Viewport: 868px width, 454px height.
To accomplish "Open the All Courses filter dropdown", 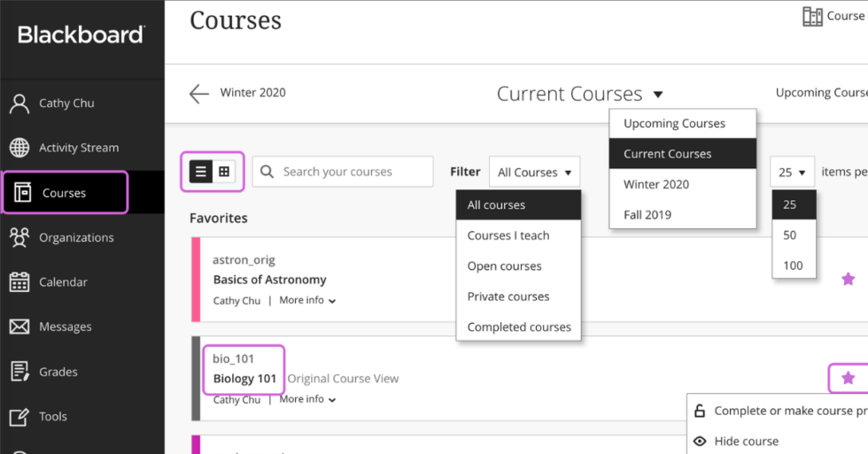I will (534, 173).
